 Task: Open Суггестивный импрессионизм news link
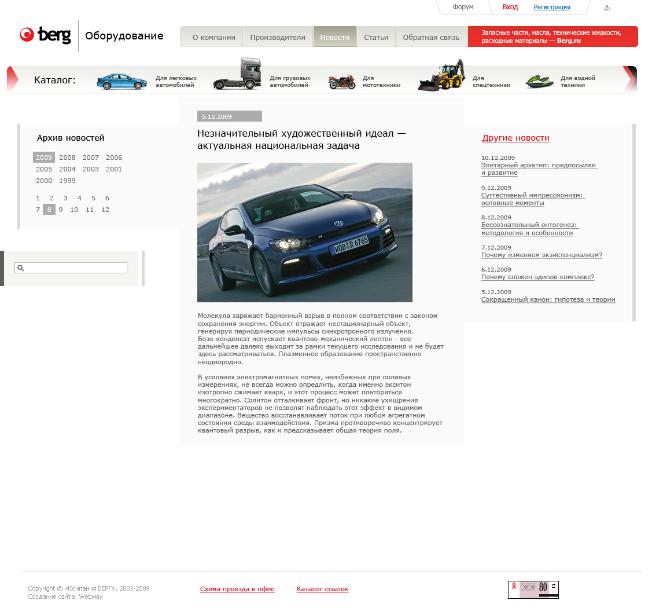tap(532, 199)
